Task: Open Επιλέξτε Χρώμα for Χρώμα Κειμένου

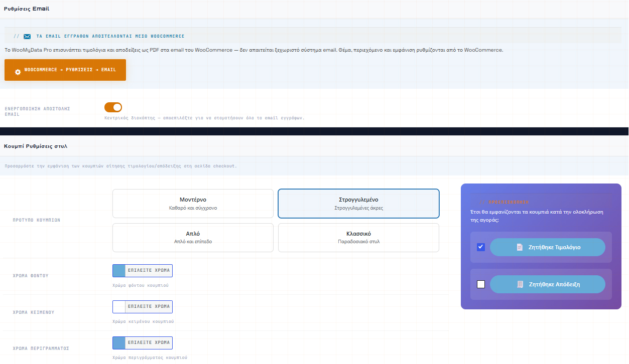Action: pos(149,307)
